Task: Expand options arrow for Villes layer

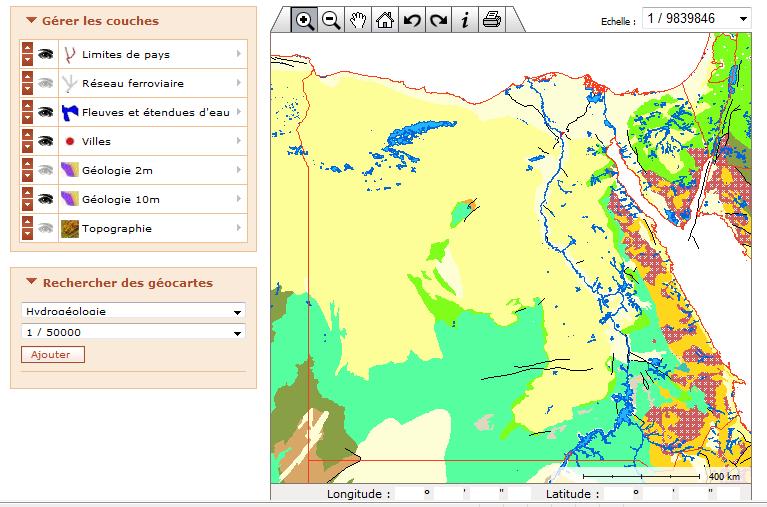Action: pos(238,141)
